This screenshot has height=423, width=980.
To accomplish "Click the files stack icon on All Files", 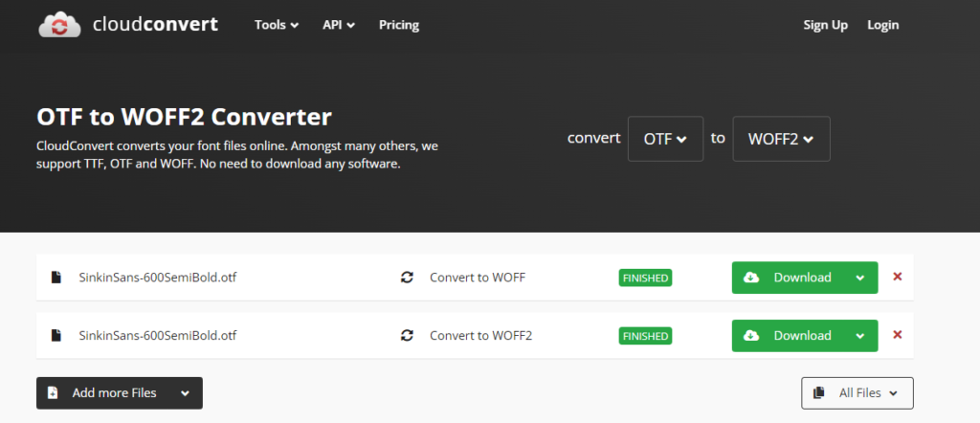I will pos(819,393).
